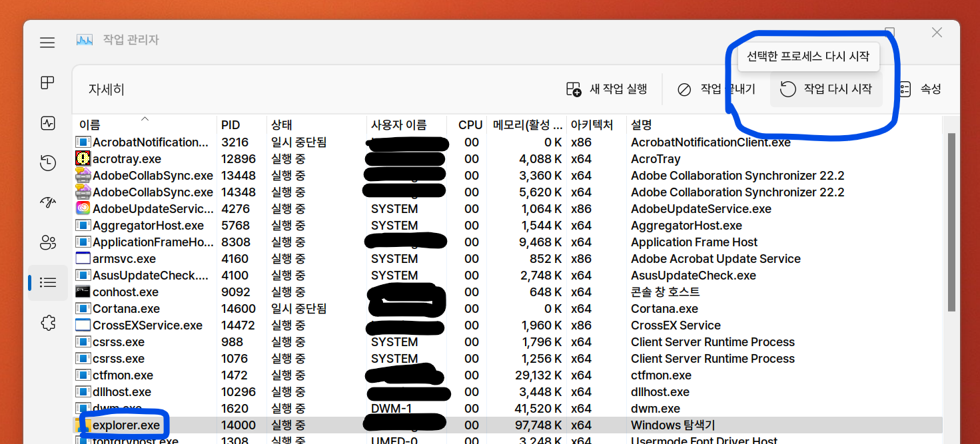
Task: Open the Startup apps page
Action: (47, 202)
